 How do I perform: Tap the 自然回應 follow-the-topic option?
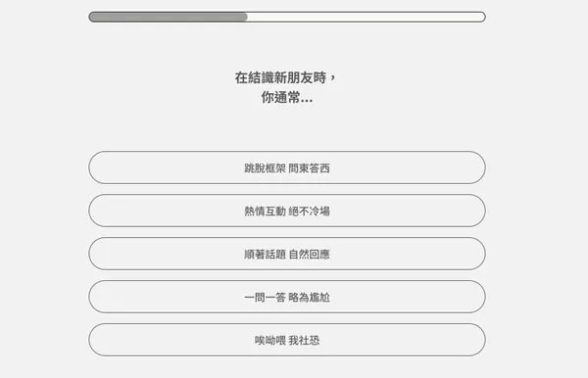point(287,254)
